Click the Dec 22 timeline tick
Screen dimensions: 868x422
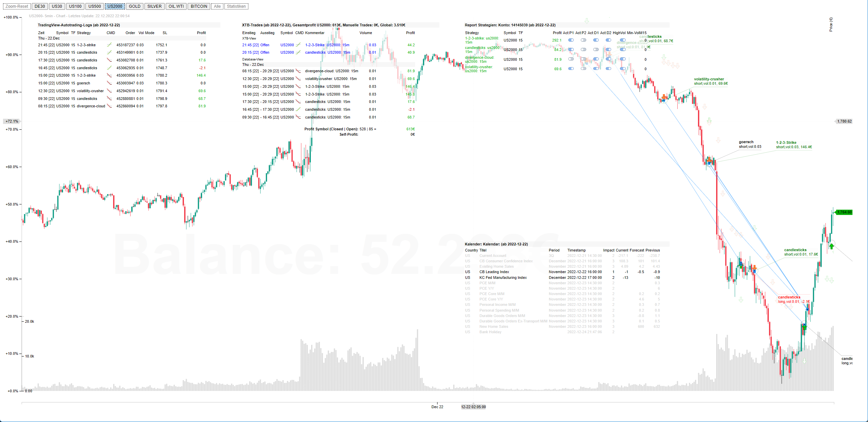[x=437, y=407]
